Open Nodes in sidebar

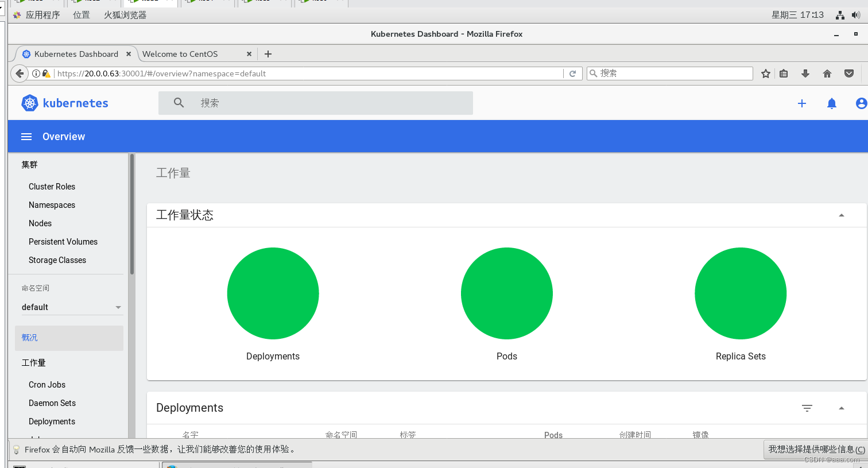(40, 223)
